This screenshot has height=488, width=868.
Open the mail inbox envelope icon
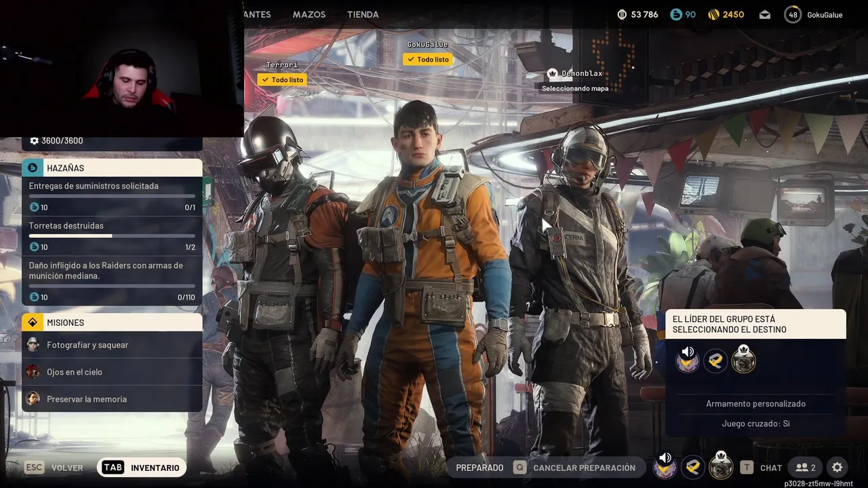pyautogui.click(x=765, y=14)
